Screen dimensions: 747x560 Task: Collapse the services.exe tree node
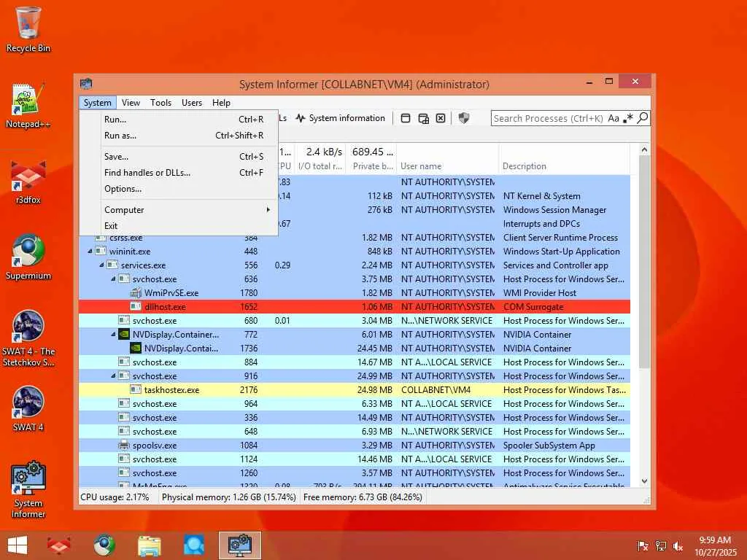click(x=101, y=265)
